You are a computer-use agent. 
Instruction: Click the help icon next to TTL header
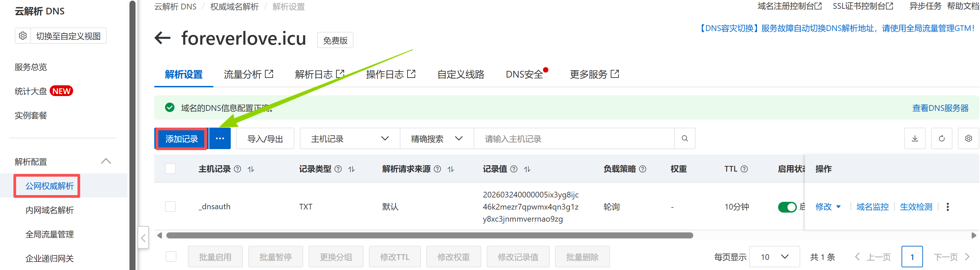pyautogui.click(x=744, y=169)
